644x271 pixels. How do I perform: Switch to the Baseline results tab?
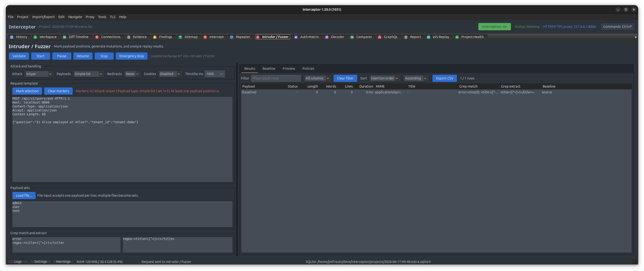[x=269, y=68]
